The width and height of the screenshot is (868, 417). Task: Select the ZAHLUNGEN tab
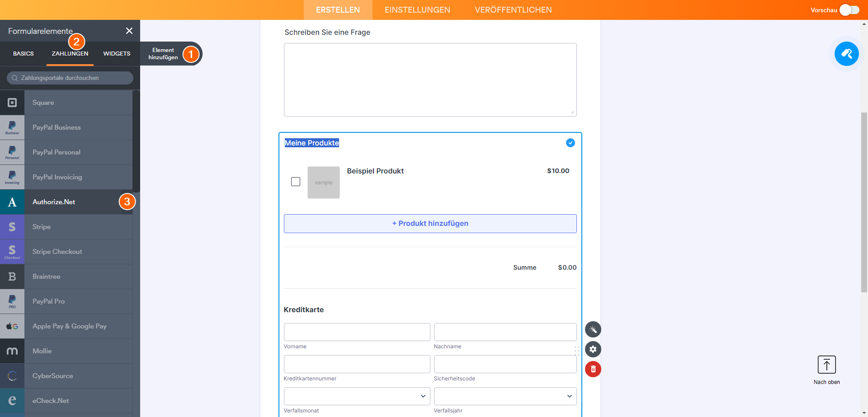(70, 54)
